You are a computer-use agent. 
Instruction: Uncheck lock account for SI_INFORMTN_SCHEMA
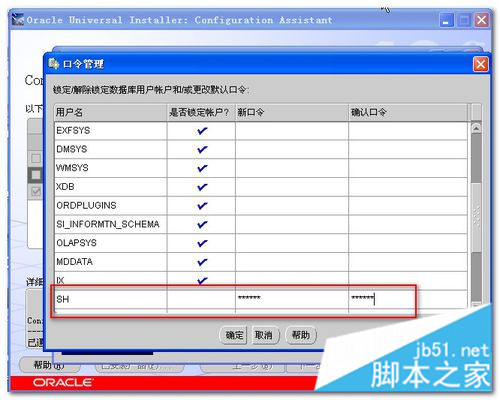tap(202, 224)
